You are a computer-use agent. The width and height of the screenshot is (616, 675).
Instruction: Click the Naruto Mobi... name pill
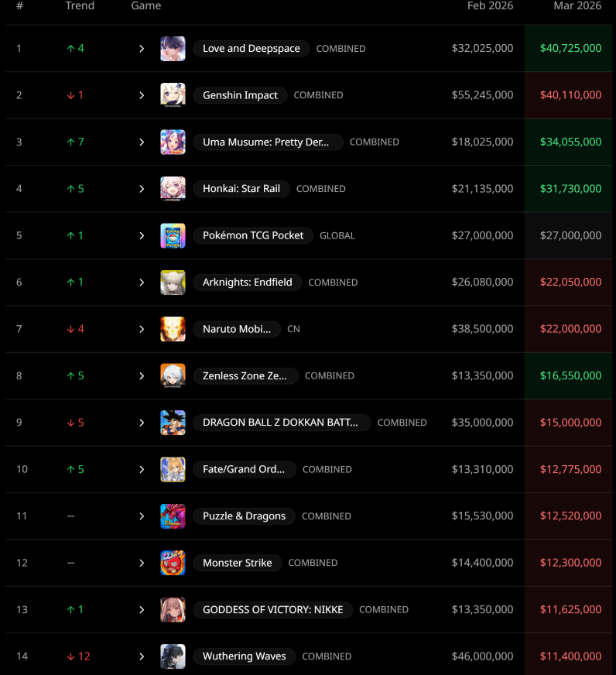pos(237,329)
